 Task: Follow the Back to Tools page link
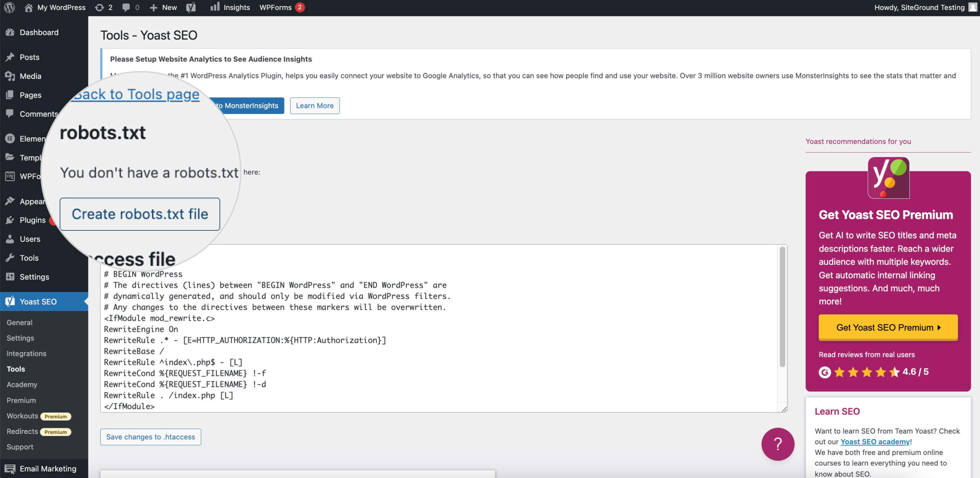136,94
